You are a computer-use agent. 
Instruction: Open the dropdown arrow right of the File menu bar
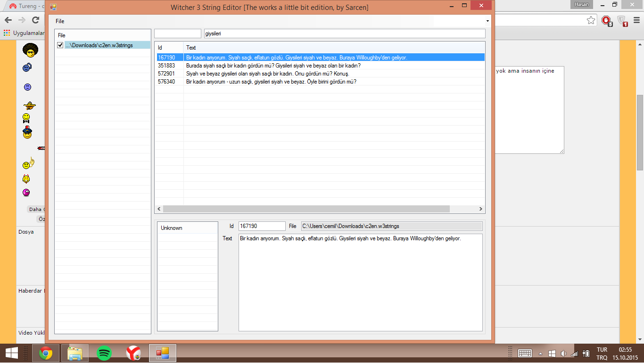(x=487, y=21)
